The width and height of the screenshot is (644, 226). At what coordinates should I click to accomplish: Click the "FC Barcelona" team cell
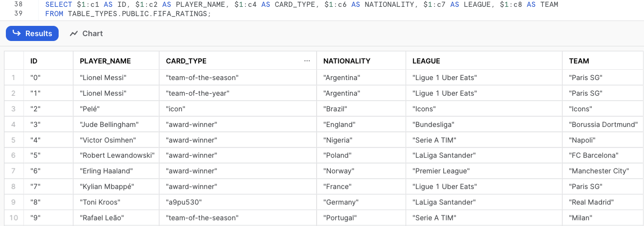pos(603,155)
